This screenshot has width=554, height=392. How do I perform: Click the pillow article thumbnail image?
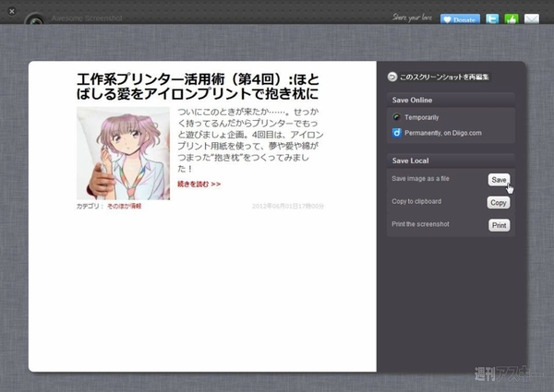124,153
